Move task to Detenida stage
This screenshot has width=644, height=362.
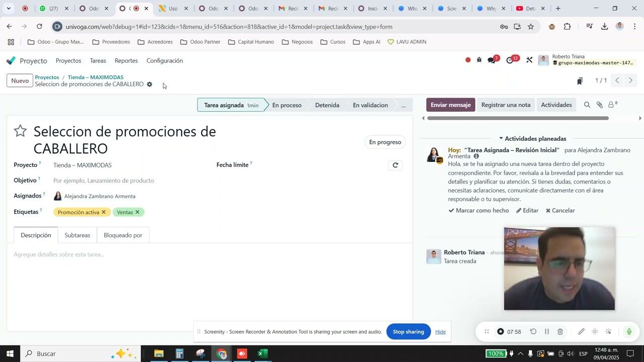pyautogui.click(x=327, y=105)
